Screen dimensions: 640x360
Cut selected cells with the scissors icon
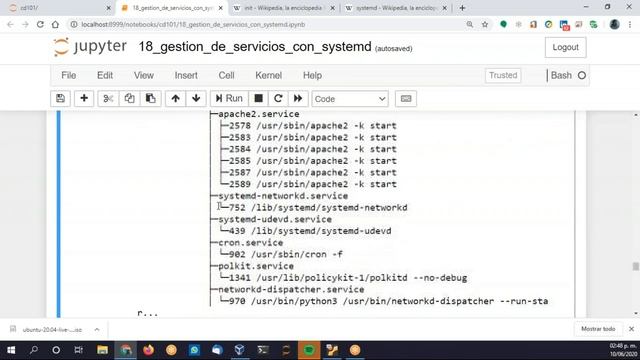108,98
